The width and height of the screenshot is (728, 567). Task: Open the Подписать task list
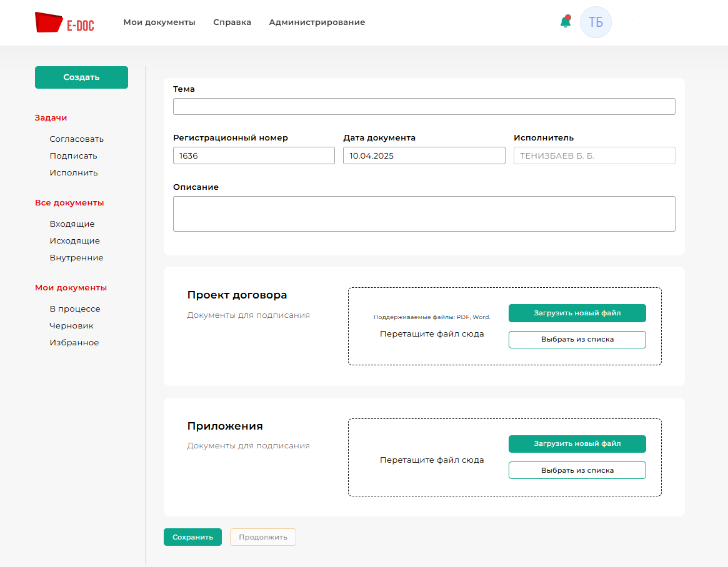point(74,156)
